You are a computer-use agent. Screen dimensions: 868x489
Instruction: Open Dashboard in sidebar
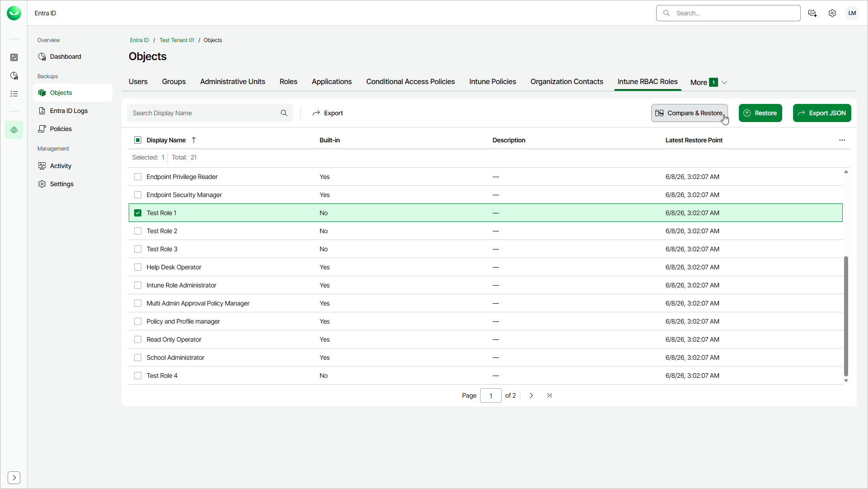coord(73,56)
